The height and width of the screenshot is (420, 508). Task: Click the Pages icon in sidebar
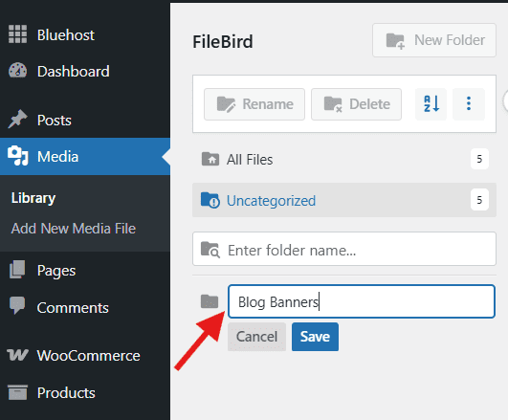[x=17, y=269]
